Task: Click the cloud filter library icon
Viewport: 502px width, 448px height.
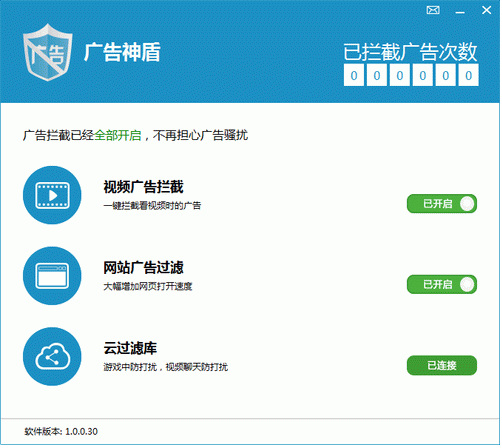Action: pyautogui.click(x=52, y=358)
